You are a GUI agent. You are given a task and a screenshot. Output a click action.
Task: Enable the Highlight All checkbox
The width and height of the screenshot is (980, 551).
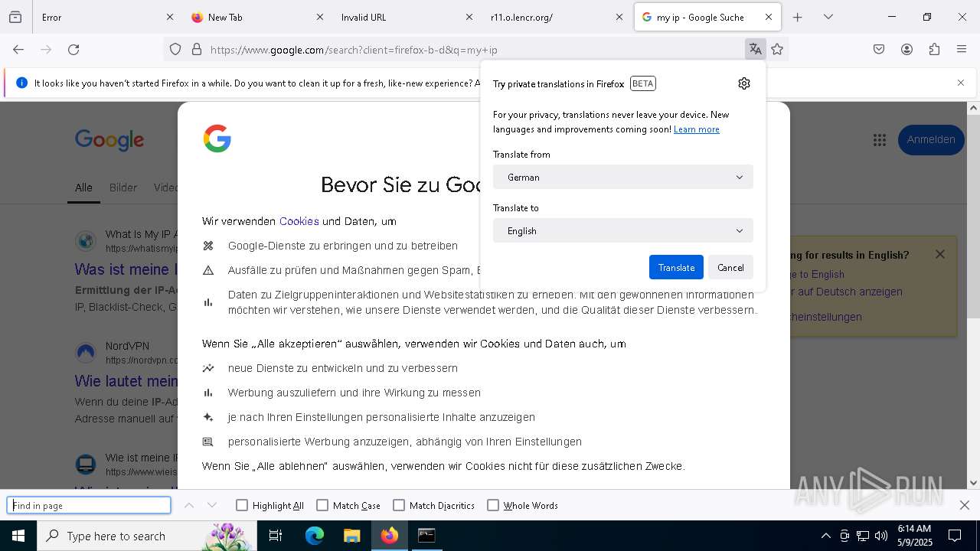(242, 505)
